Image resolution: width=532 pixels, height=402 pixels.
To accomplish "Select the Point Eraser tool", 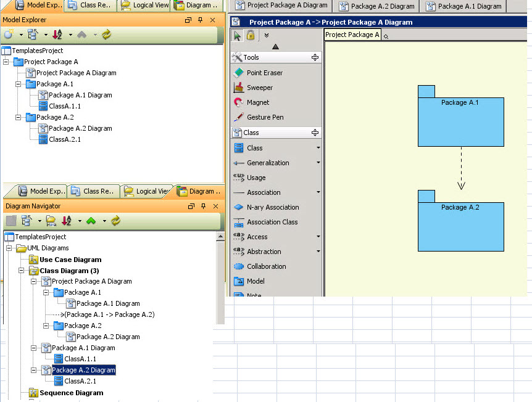I will [x=264, y=73].
